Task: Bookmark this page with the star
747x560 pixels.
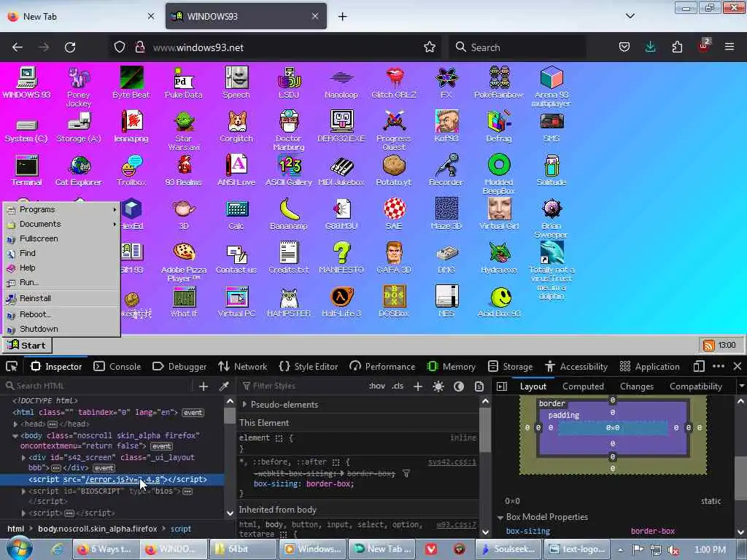Action: tap(430, 47)
